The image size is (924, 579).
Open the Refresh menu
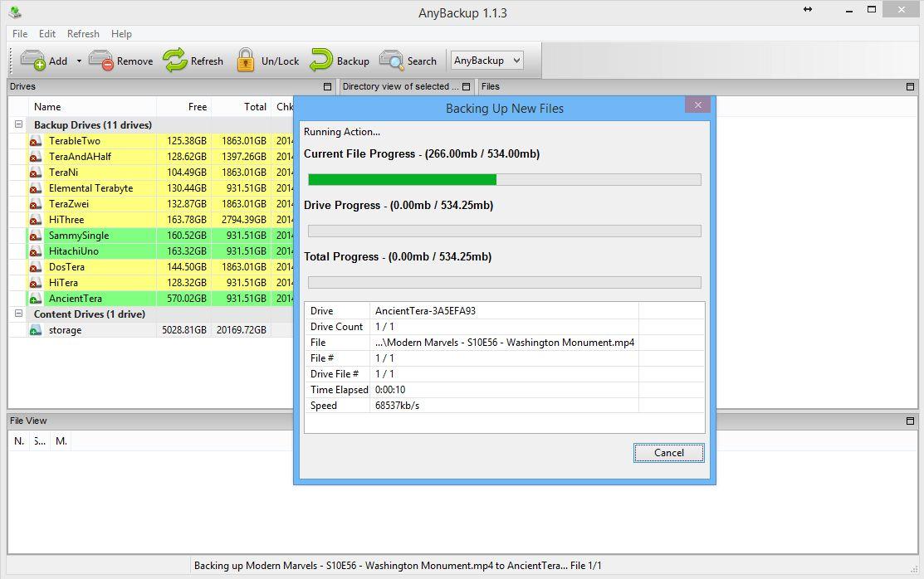83,33
